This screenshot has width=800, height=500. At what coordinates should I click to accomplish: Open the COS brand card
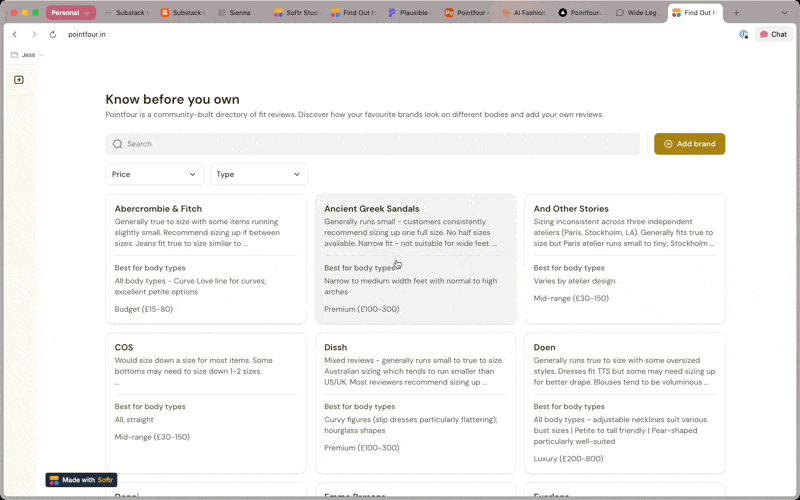tap(206, 403)
